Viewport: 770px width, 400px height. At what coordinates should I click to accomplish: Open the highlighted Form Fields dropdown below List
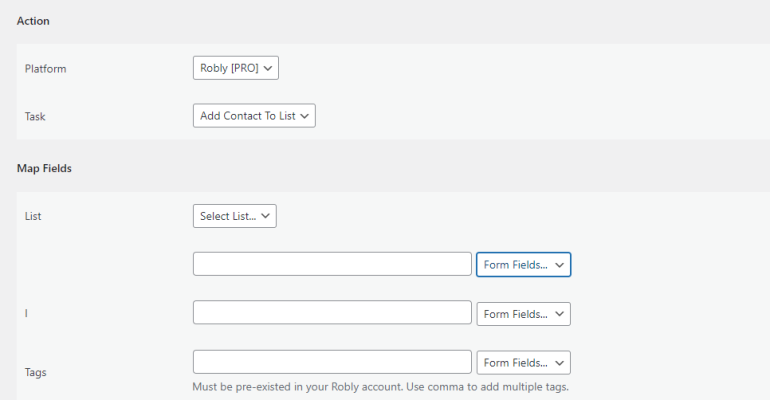(523, 265)
